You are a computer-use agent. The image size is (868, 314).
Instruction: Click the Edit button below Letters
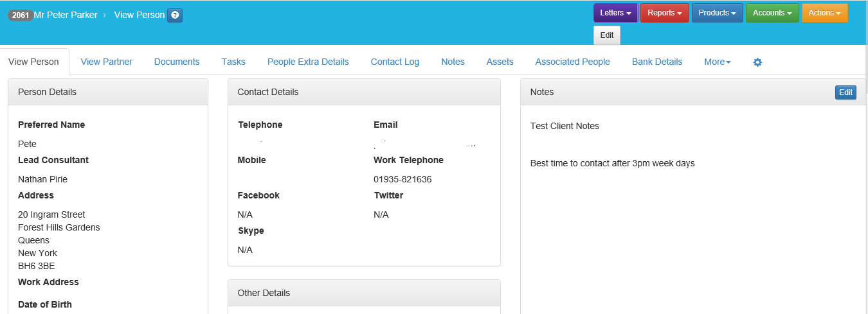click(607, 35)
